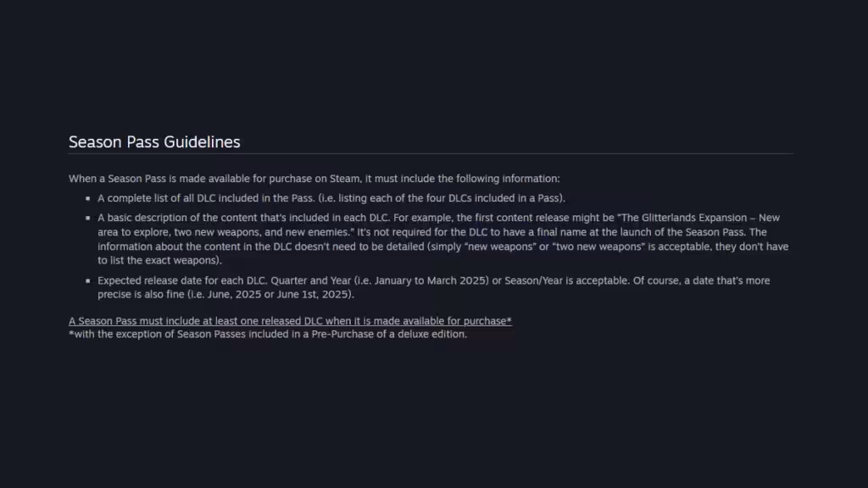The width and height of the screenshot is (868, 488).
Task: Click the bullet marker beside expected release date
Action: pyautogui.click(x=88, y=280)
